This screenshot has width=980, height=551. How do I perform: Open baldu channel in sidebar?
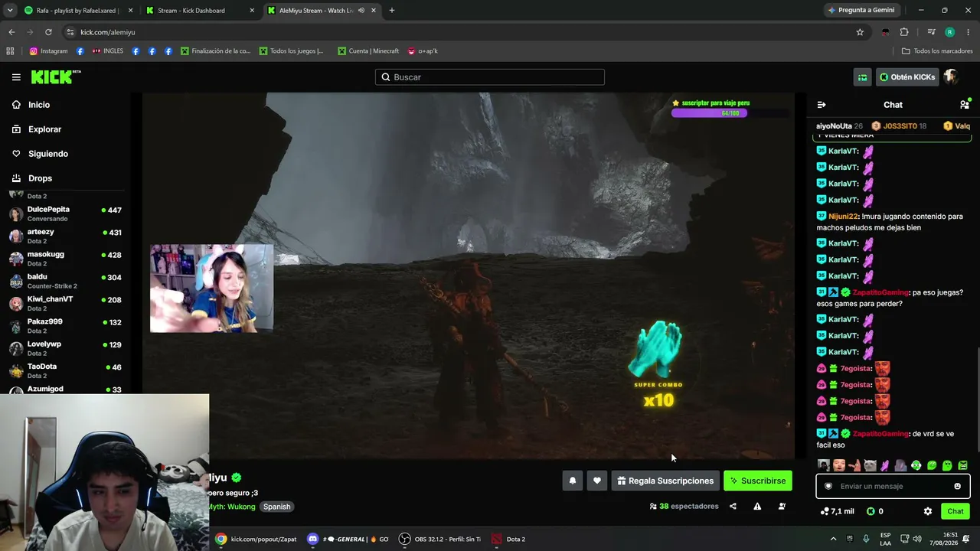coord(65,281)
